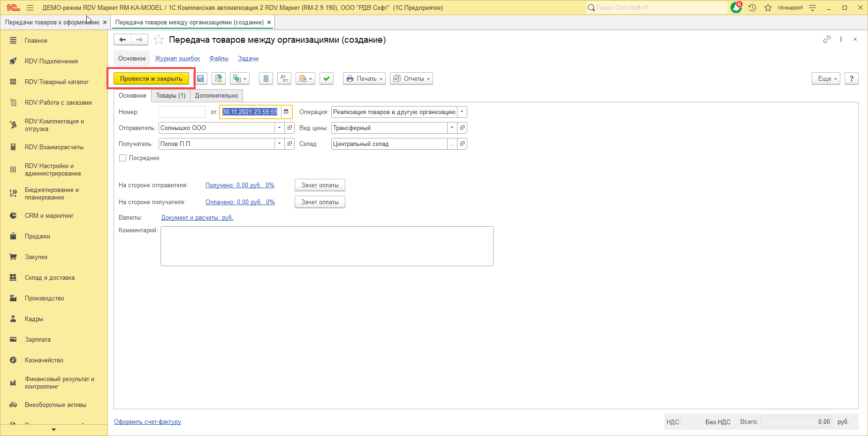This screenshot has height=436, width=868.
Task: Open the document-with-clock icon dropdown
Action: pos(305,79)
